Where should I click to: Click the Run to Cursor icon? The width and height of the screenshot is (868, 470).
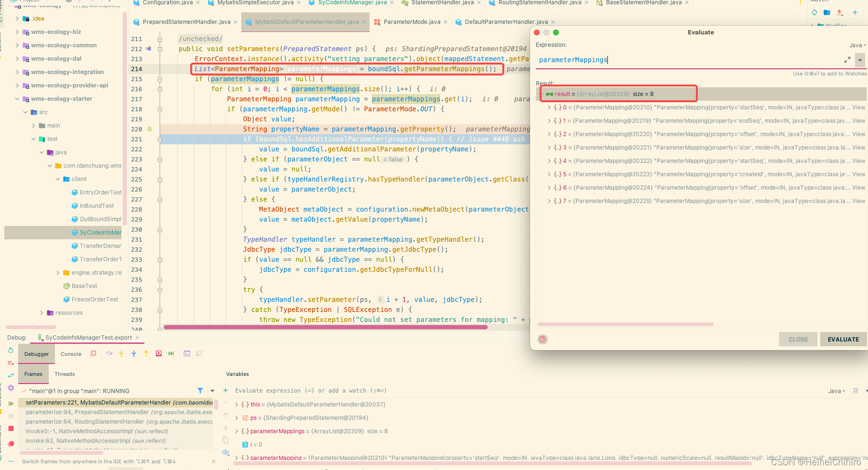[171, 353]
